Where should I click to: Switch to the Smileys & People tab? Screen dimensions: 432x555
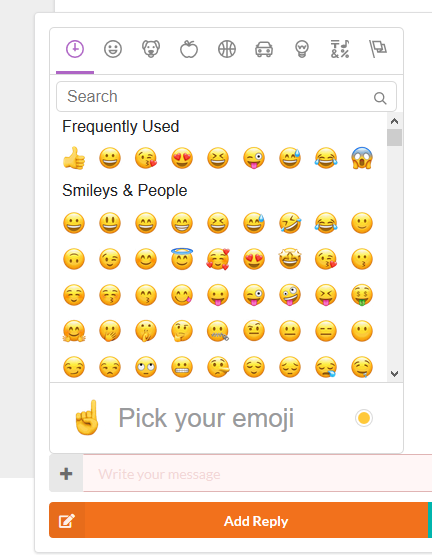tap(113, 49)
